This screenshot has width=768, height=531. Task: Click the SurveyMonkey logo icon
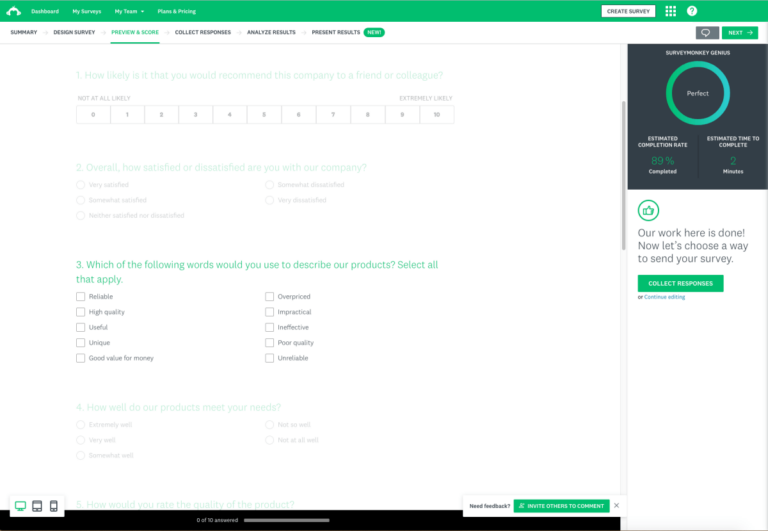pyautogui.click(x=12, y=11)
